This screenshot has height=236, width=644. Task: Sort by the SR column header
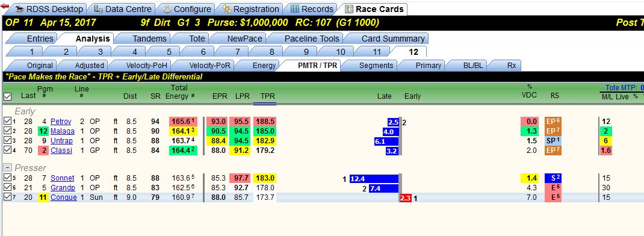pos(155,96)
